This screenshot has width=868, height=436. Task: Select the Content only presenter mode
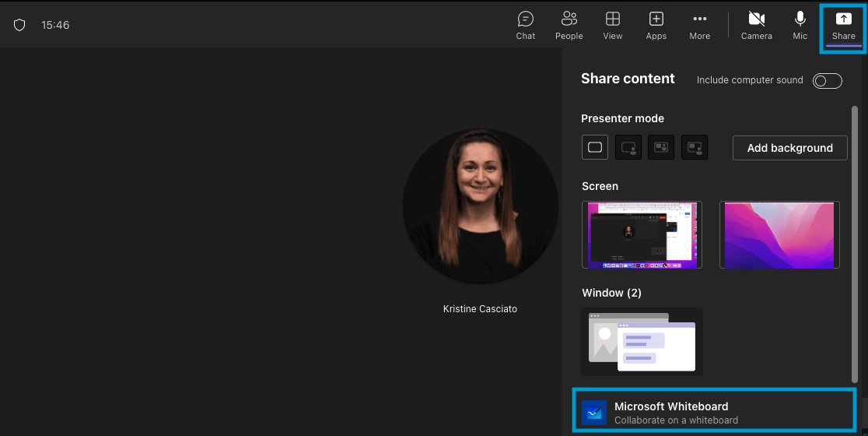[595, 147]
